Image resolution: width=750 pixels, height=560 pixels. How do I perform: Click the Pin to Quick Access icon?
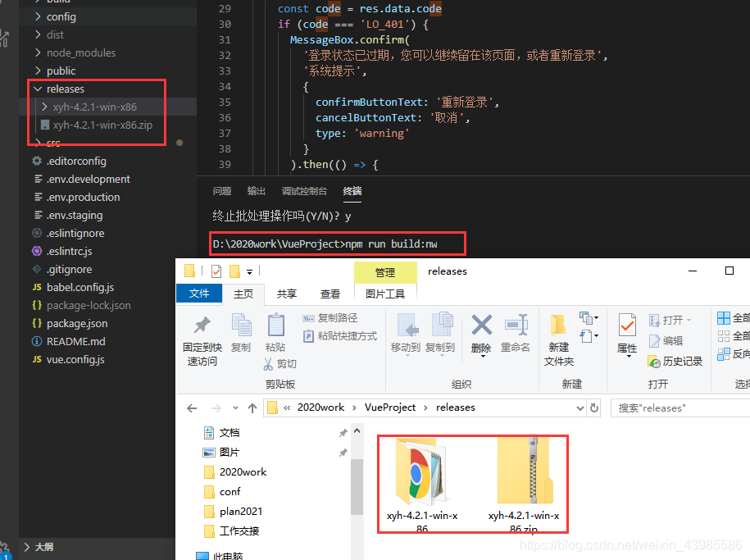point(202,325)
